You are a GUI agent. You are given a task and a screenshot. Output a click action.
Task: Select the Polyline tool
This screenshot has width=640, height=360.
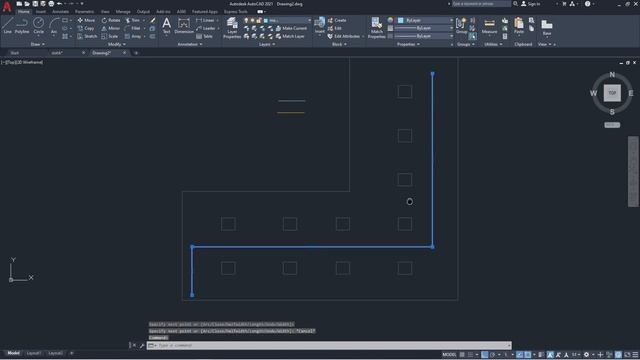click(22, 26)
